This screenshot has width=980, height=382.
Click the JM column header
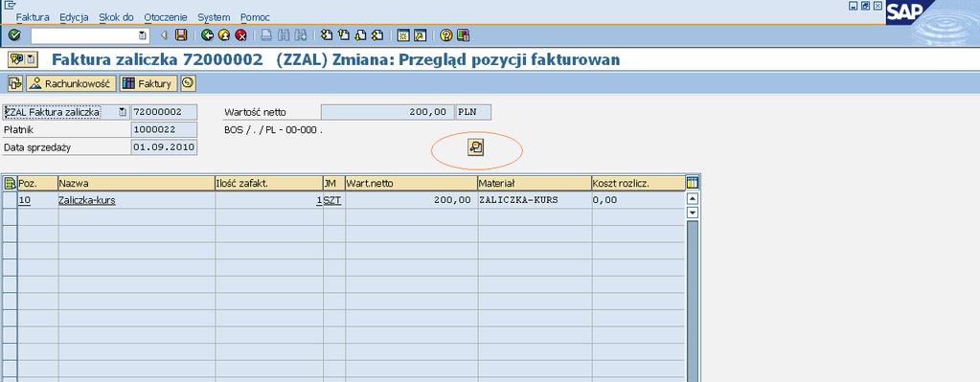pyautogui.click(x=333, y=184)
